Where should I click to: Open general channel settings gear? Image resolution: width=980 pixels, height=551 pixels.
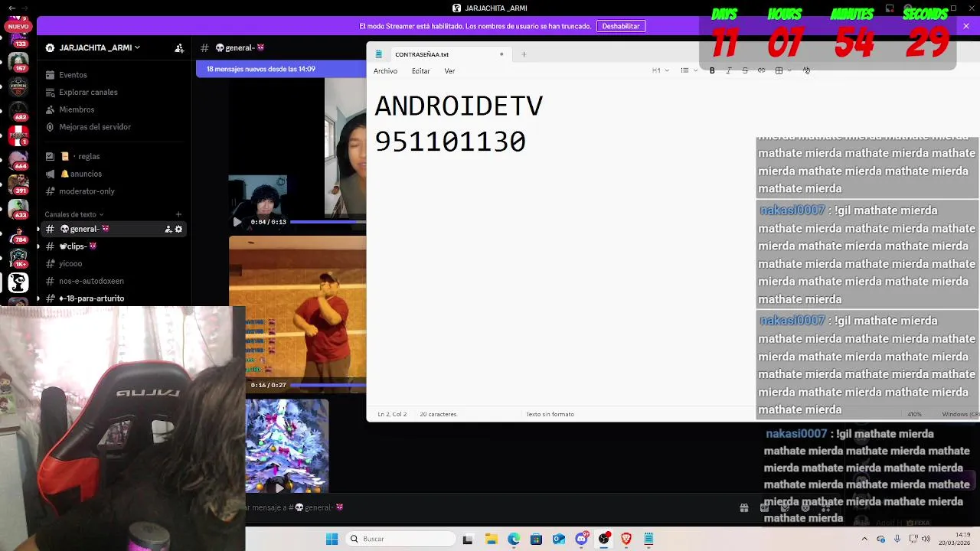179,229
